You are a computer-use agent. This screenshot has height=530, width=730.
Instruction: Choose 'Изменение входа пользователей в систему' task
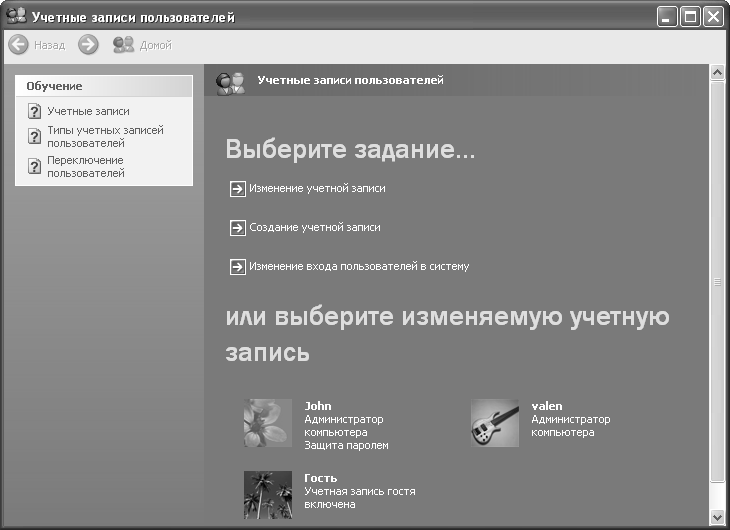pos(359,266)
